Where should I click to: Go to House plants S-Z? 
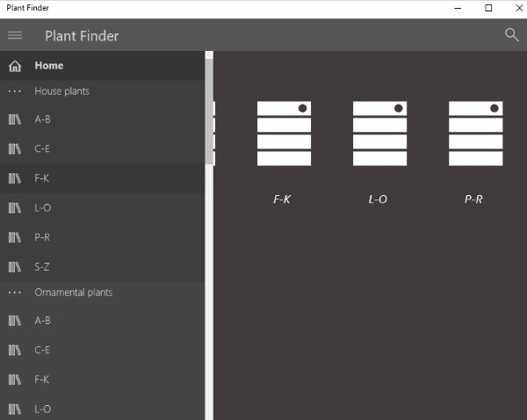[102, 267]
